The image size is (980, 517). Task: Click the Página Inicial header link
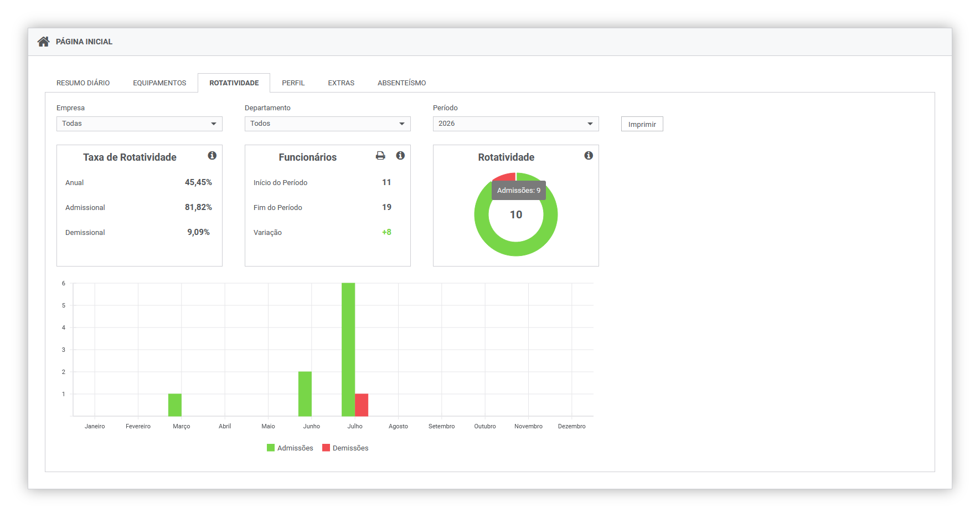[84, 42]
